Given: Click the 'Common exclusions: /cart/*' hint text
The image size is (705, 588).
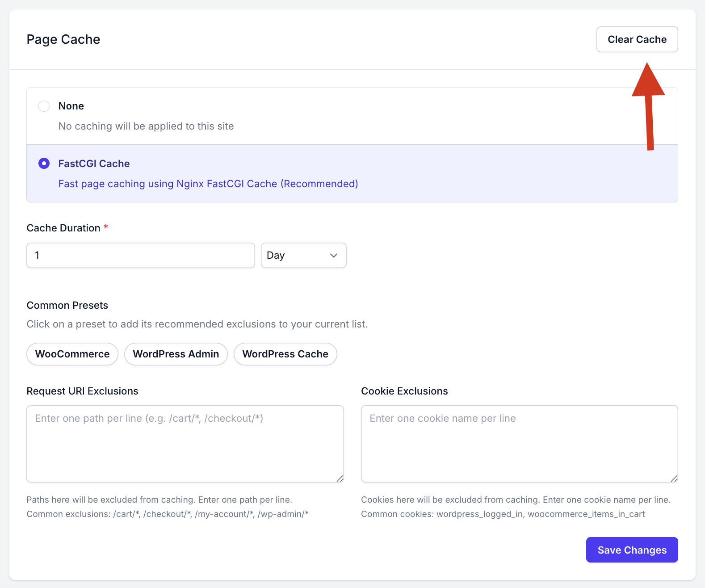Looking at the screenshot, I should click(168, 514).
